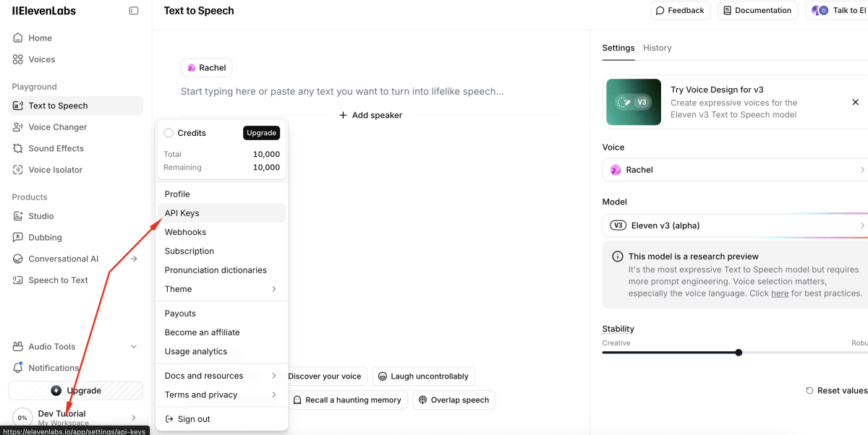Click Reset values
The width and height of the screenshot is (868, 435).
[x=837, y=390]
